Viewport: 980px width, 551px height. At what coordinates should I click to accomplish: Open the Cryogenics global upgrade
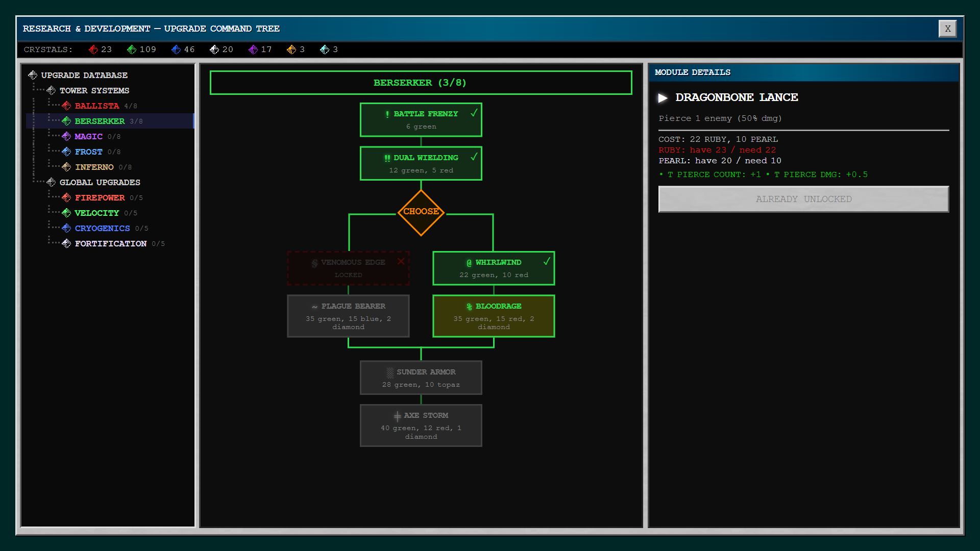102,228
